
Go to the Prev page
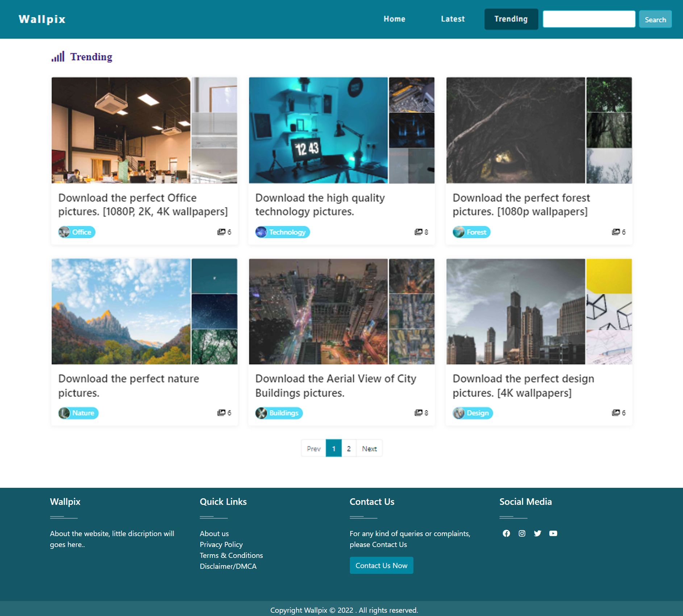point(313,448)
